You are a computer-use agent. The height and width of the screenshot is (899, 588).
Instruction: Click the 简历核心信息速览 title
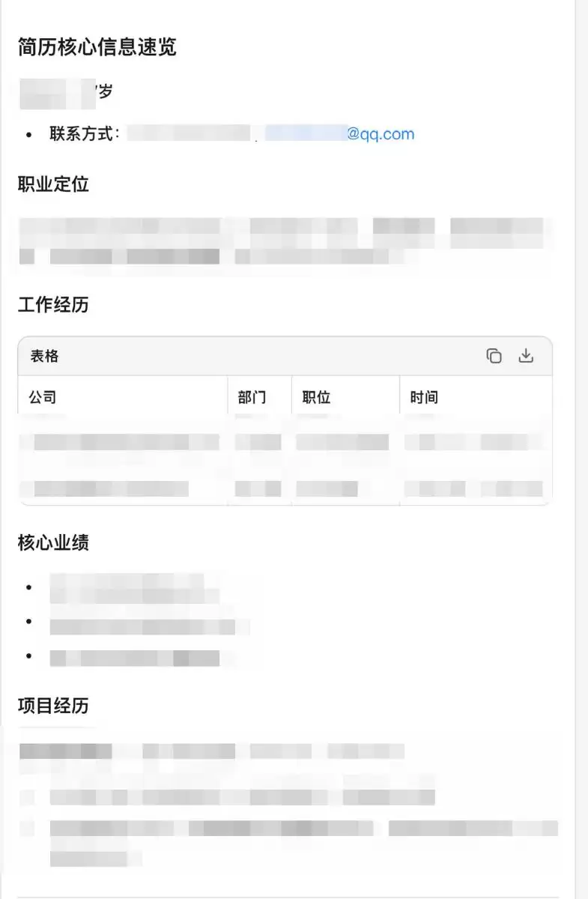pyautogui.click(x=97, y=47)
